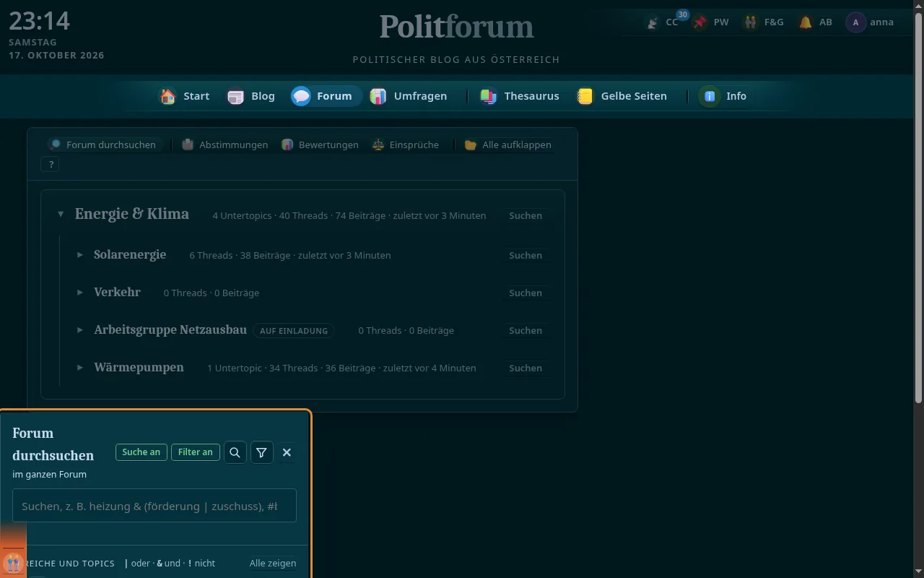Click the ballot box icon beside Abstimmungen
This screenshot has height=578, width=924.
coord(188,144)
